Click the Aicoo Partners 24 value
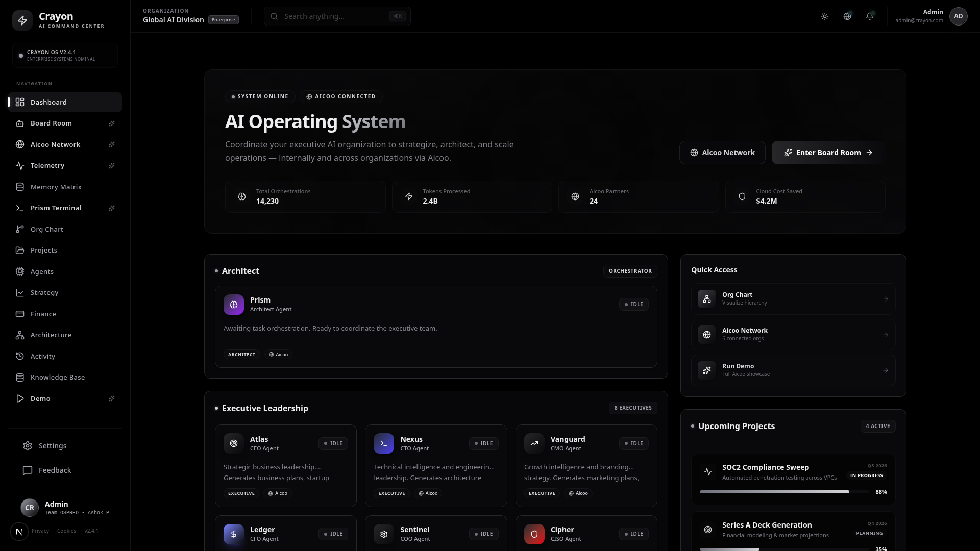This screenshot has height=551, width=980. click(x=593, y=201)
